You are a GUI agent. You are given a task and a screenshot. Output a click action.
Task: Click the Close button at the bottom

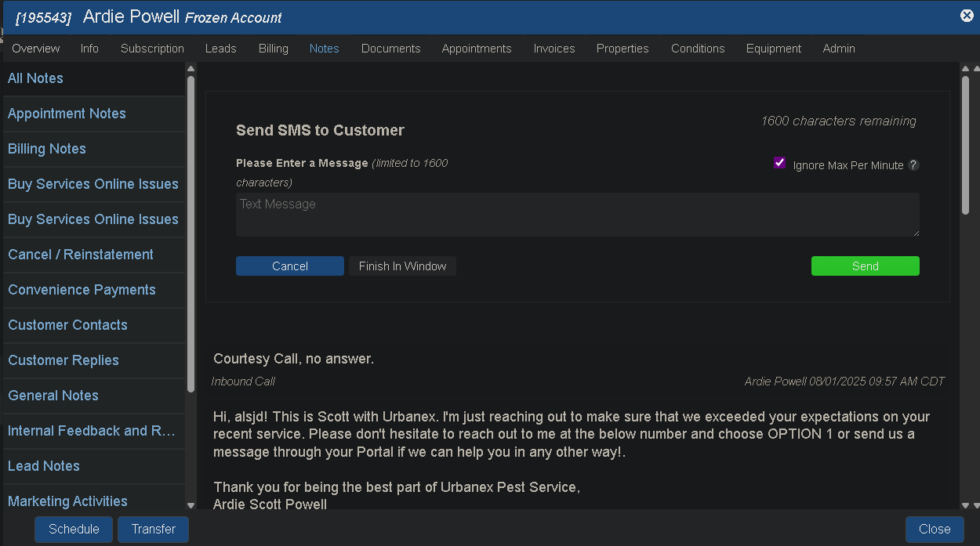(x=935, y=529)
